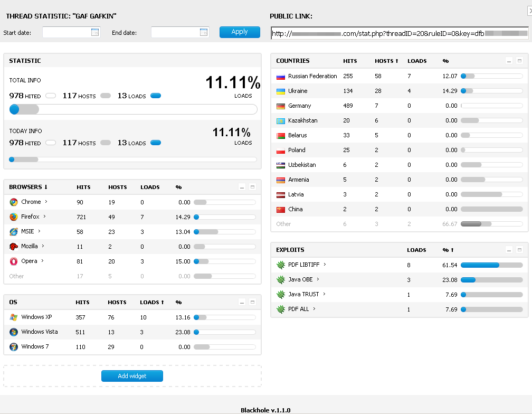Click the Kazakhstan flag icon
The height and width of the screenshot is (414, 532).
point(281,121)
